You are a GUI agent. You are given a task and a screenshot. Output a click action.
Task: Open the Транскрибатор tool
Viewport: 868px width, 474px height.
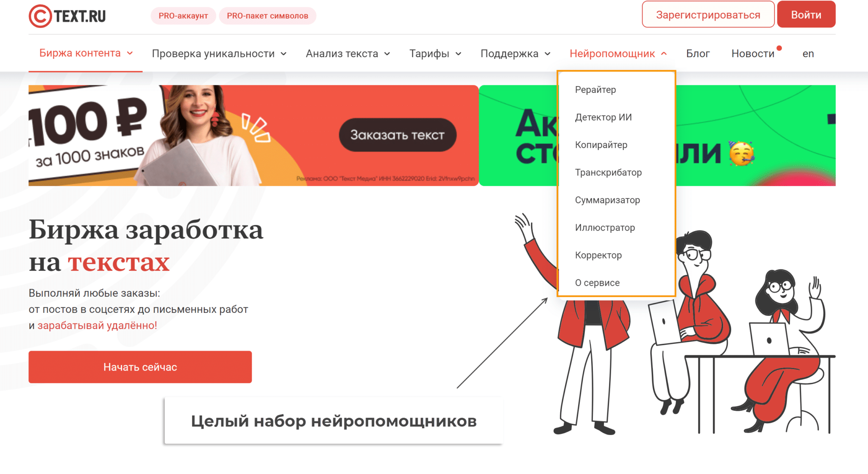coord(608,172)
